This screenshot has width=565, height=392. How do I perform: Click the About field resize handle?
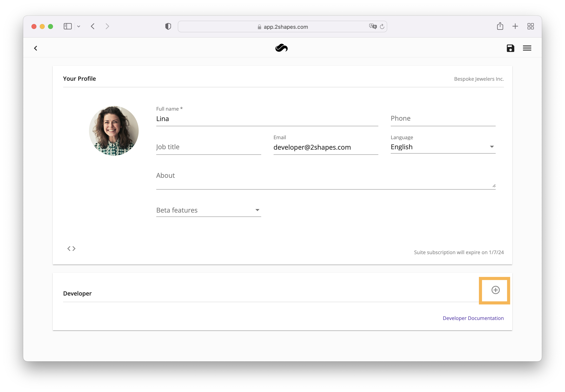[x=494, y=186]
